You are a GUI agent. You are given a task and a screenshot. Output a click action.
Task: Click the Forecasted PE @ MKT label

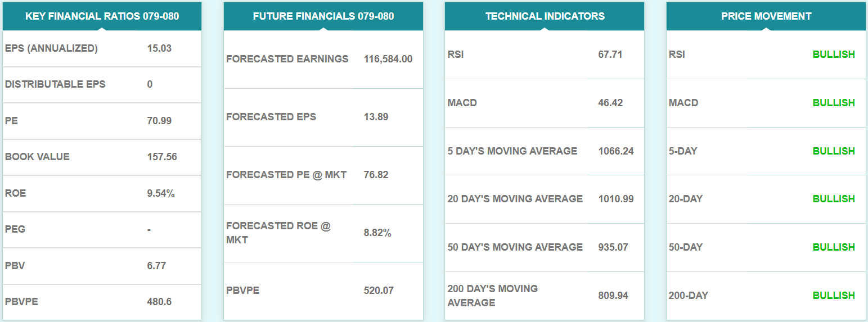[286, 175]
